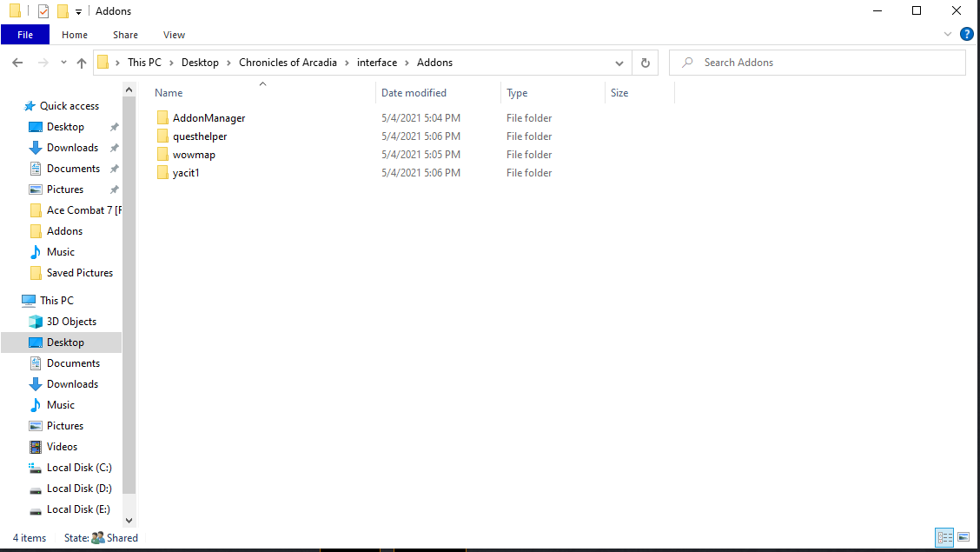Click the Up one level arrow
The width and height of the screenshot is (980, 552).
tap(82, 63)
